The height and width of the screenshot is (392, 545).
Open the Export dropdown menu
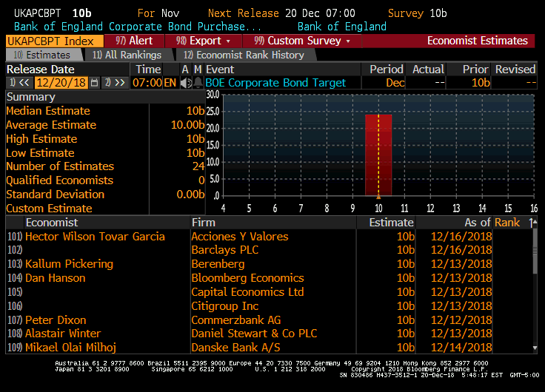pos(203,41)
